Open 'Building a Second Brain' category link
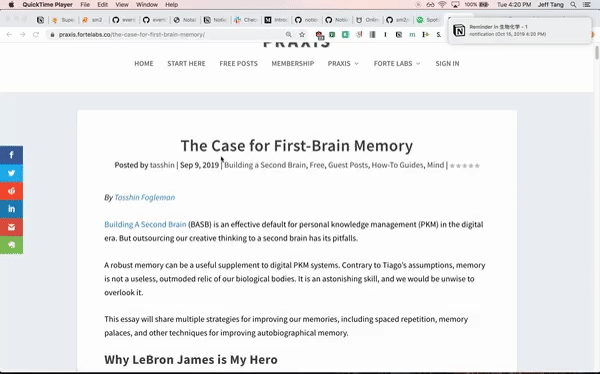 [265, 165]
